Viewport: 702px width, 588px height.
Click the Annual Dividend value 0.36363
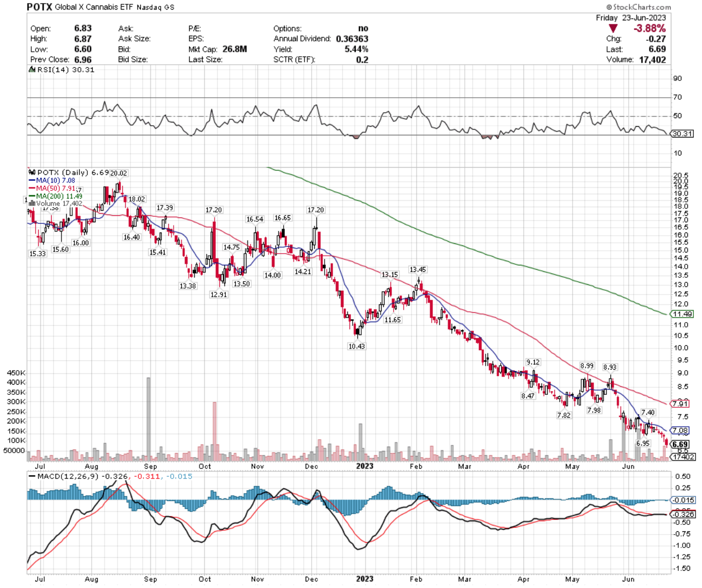pos(352,39)
